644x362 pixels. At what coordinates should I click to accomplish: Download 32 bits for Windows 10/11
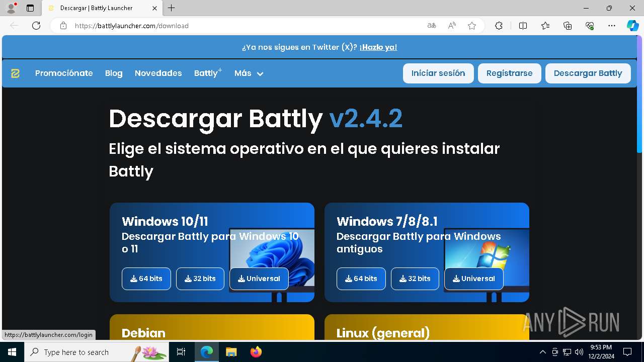tap(200, 279)
